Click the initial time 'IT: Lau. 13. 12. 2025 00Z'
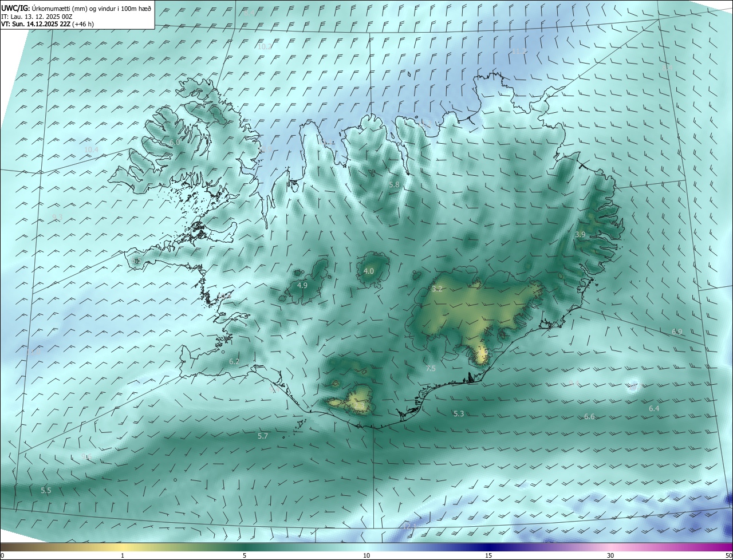 (x=36, y=17)
